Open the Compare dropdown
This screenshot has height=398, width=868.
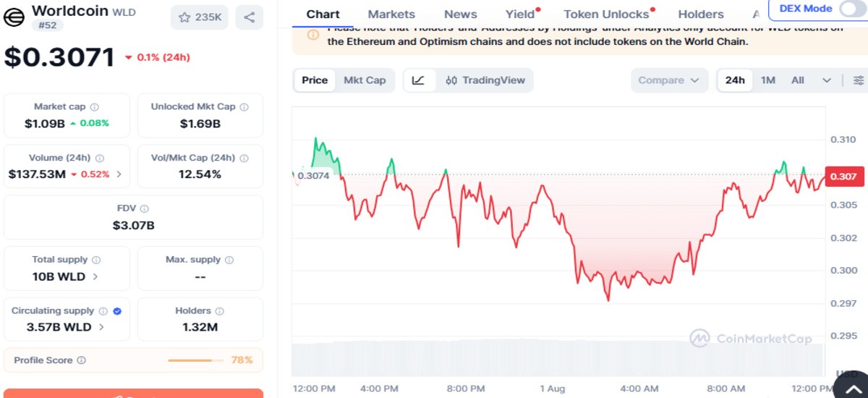(x=669, y=80)
